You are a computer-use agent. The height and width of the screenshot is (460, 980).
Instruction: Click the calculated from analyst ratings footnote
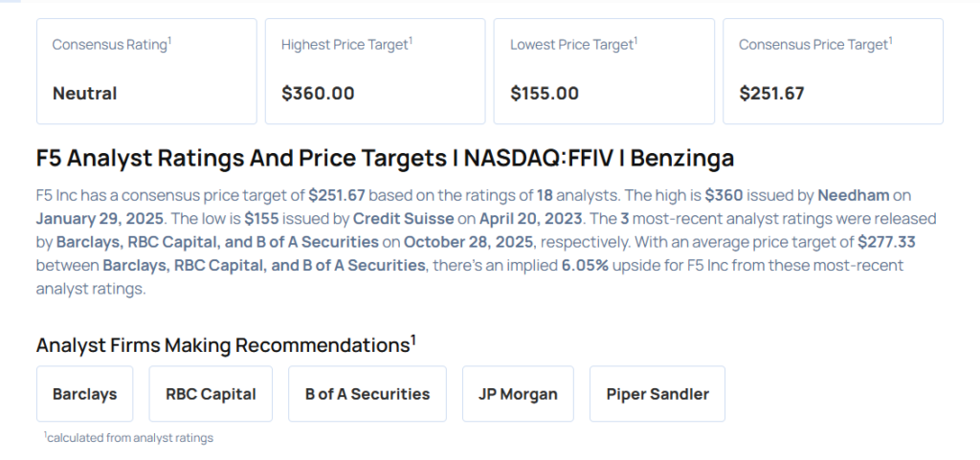pyautogui.click(x=129, y=438)
